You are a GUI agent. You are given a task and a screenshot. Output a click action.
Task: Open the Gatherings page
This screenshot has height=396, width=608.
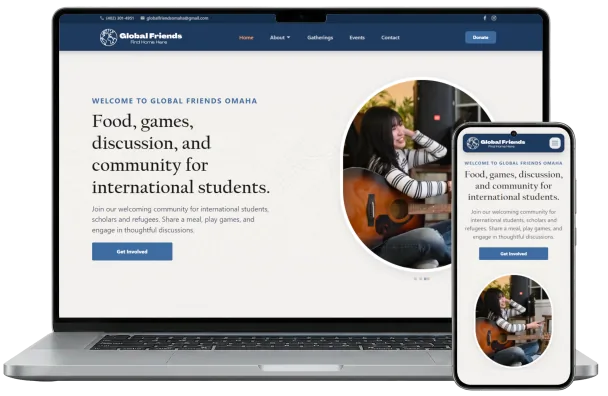tap(320, 38)
